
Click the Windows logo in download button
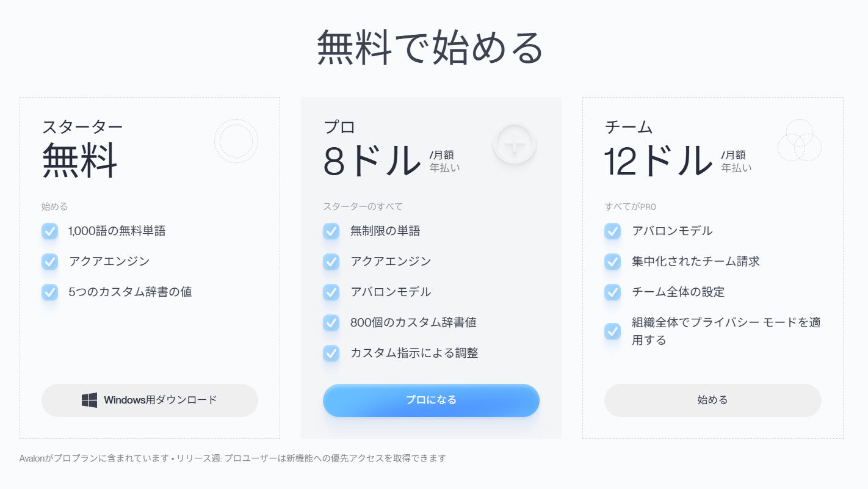89,400
